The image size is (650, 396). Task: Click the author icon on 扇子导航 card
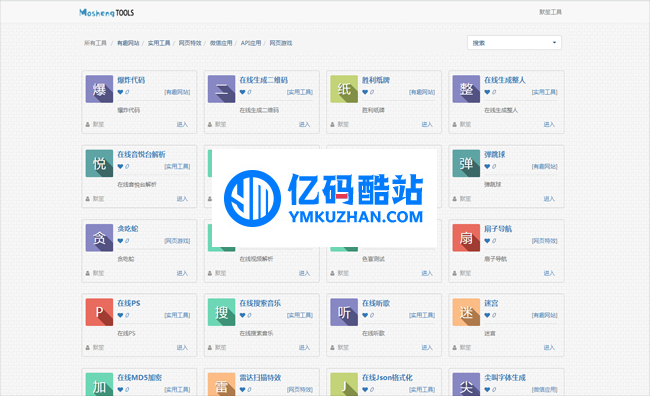(x=454, y=273)
